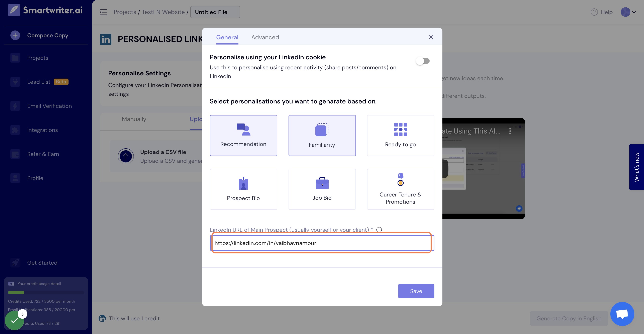Click the Compose Copy plus icon
Image resolution: width=644 pixels, height=334 pixels.
click(x=15, y=35)
